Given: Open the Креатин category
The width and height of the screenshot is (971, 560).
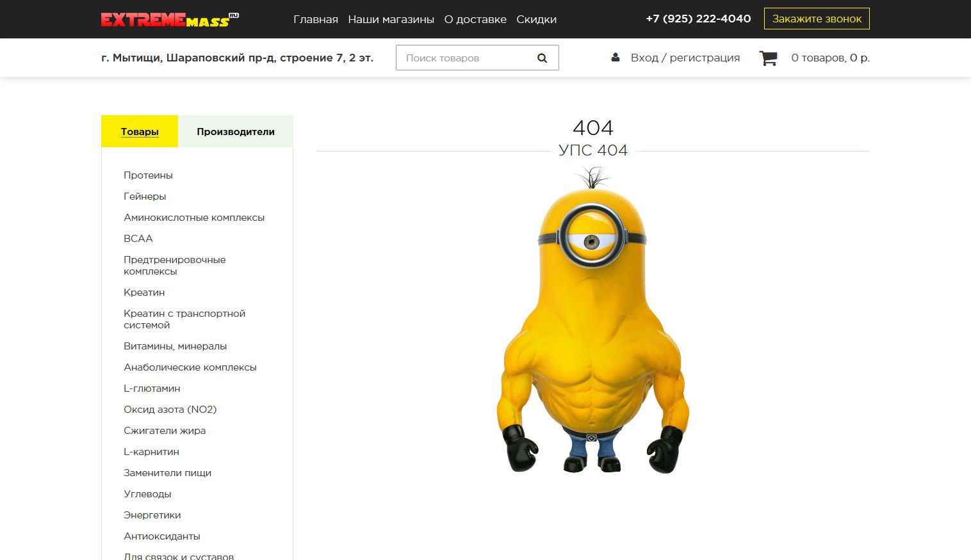Looking at the screenshot, I should 144,292.
